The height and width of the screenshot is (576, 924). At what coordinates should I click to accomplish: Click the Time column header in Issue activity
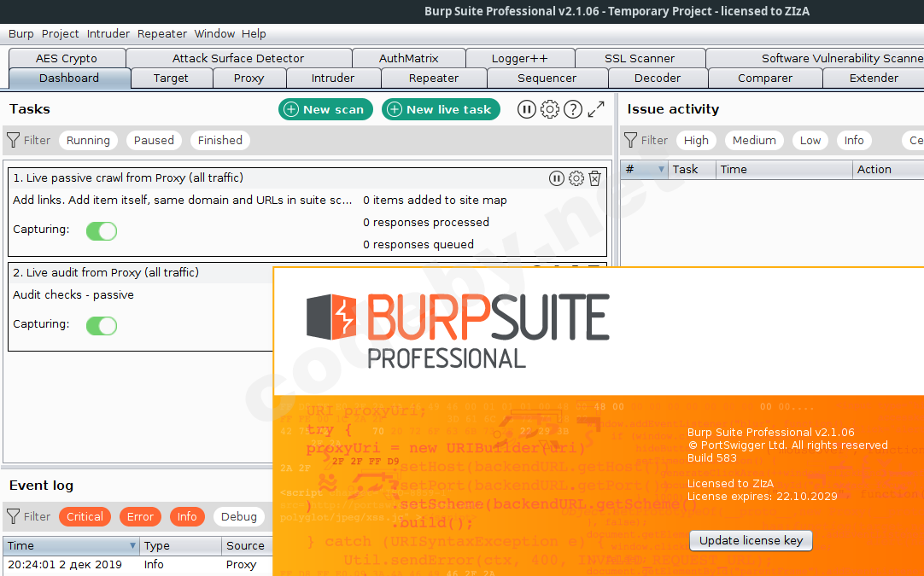tap(784, 170)
